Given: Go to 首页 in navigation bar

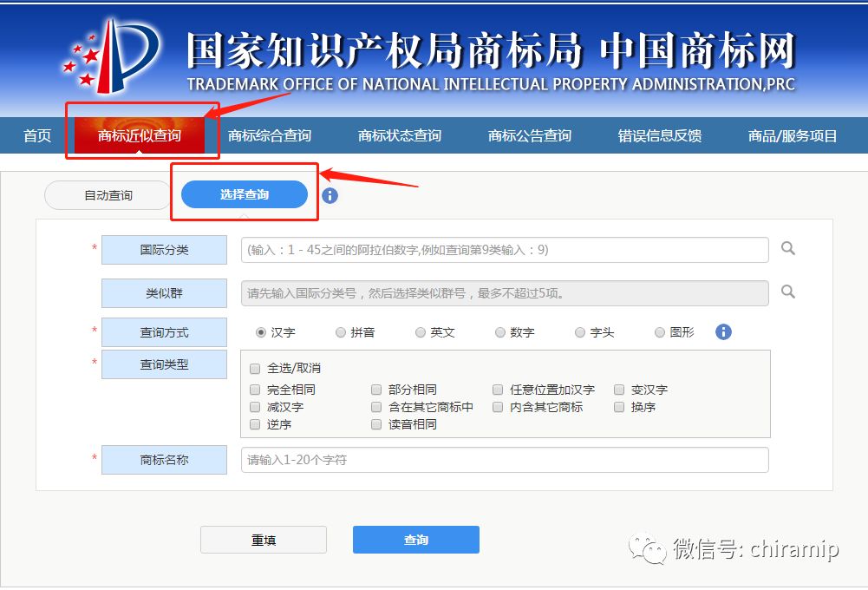Looking at the screenshot, I should pyautogui.click(x=37, y=135).
